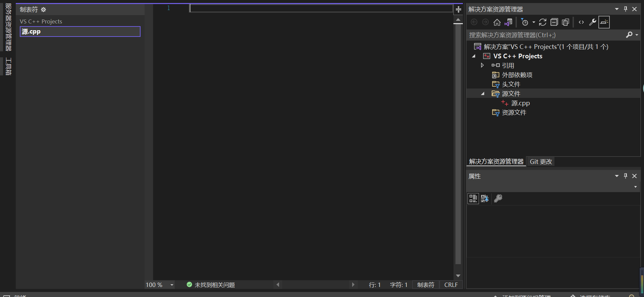Click Categorized view icon in Properties
The width and height of the screenshot is (644, 297).
(473, 198)
